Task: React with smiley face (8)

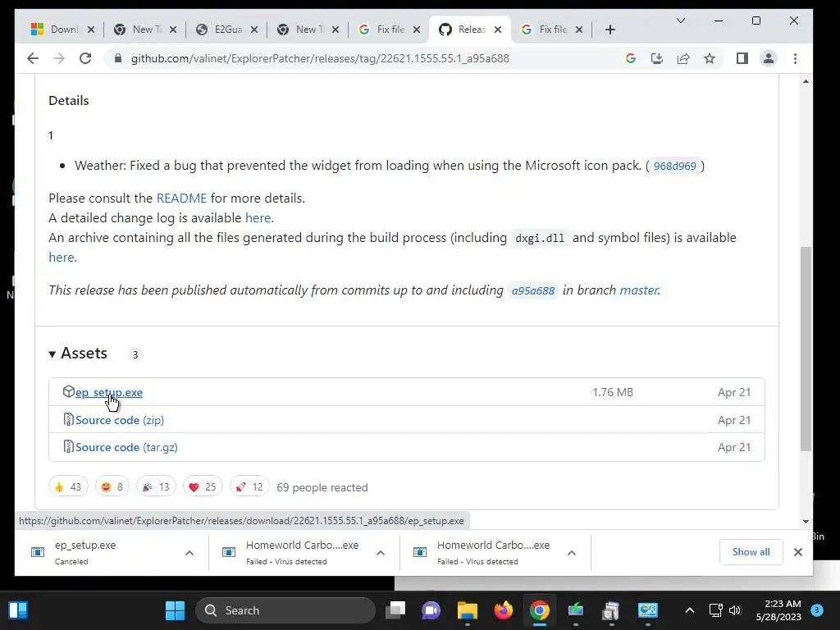Action: (x=112, y=487)
